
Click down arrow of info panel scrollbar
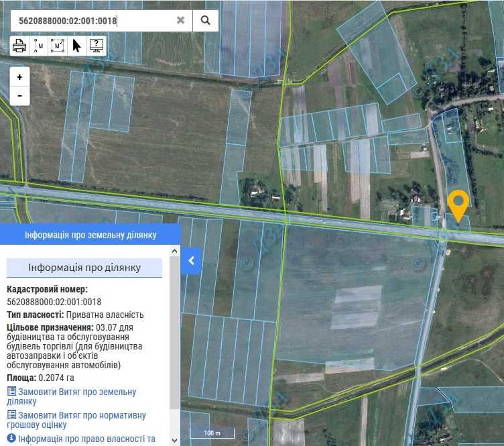point(174,440)
